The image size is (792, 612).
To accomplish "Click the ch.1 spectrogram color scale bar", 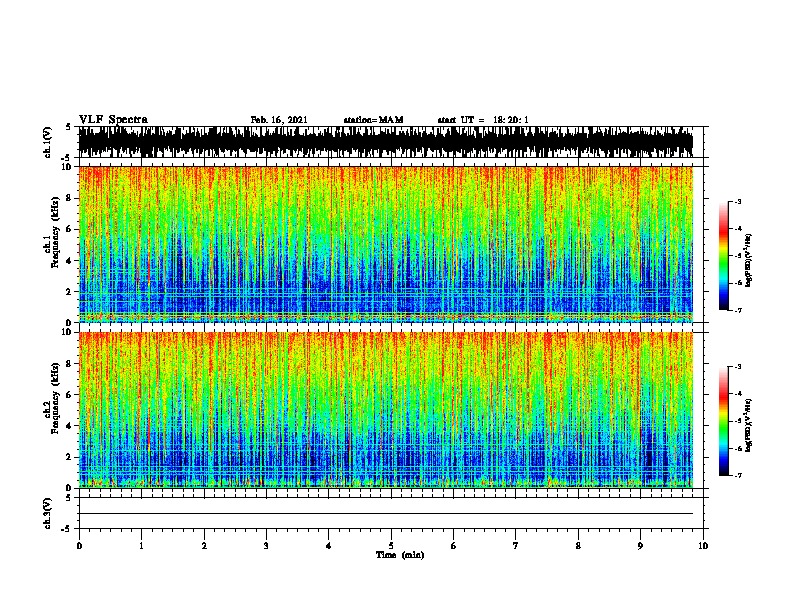I will click(723, 256).
